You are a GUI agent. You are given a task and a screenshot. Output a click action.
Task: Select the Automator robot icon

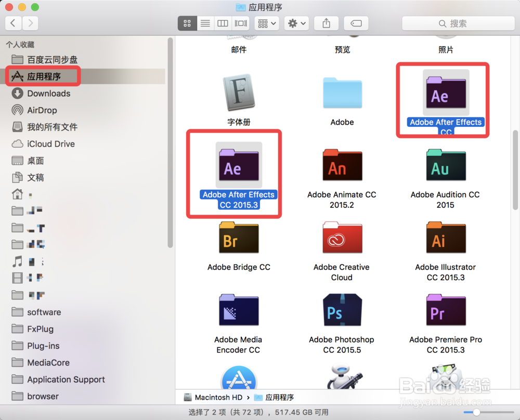coord(344,376)
